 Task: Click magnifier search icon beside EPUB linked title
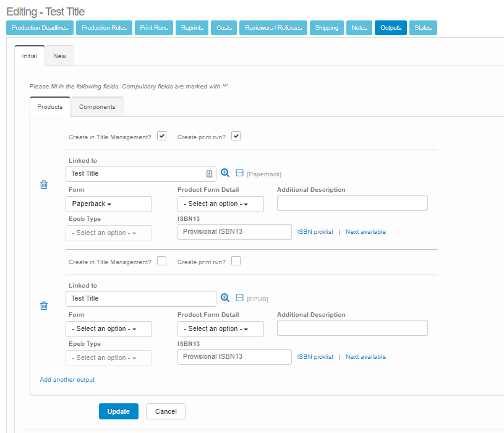coord(225,298)
